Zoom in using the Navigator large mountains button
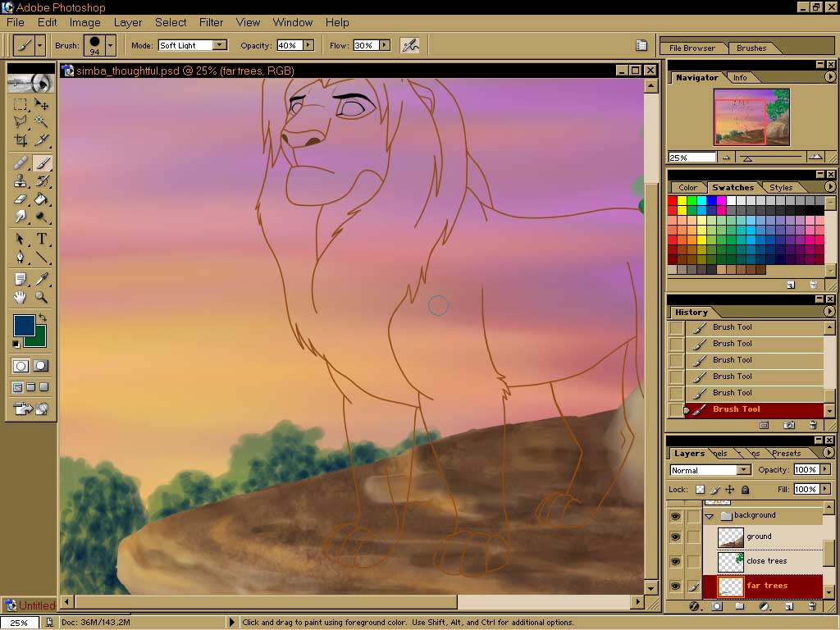This screenshot has width=840, height=630. pos(815,157)
